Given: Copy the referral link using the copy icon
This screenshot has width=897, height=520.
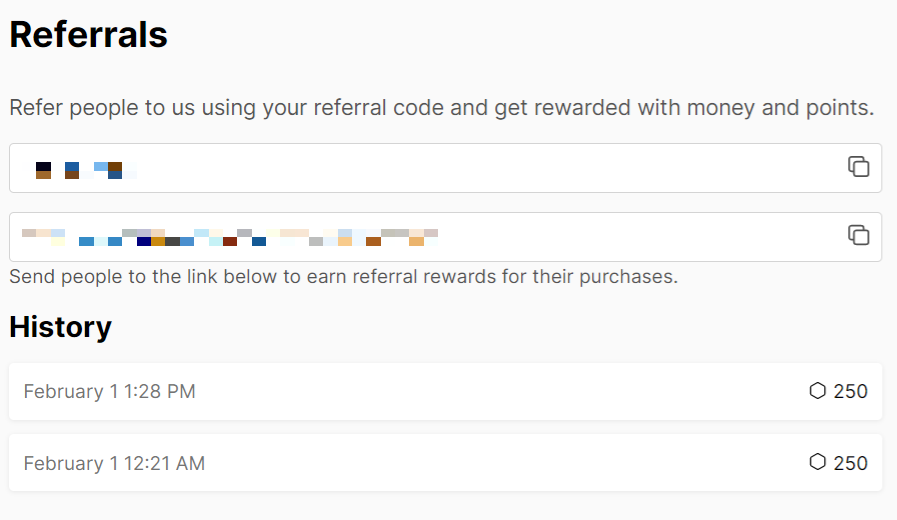Looking at the screenshot, I should (x=858, y=235).
